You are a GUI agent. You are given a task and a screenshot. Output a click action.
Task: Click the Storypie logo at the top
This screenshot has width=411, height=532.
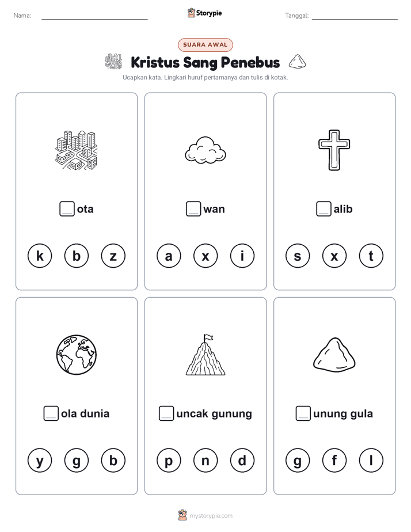click(x=205, y=13)
